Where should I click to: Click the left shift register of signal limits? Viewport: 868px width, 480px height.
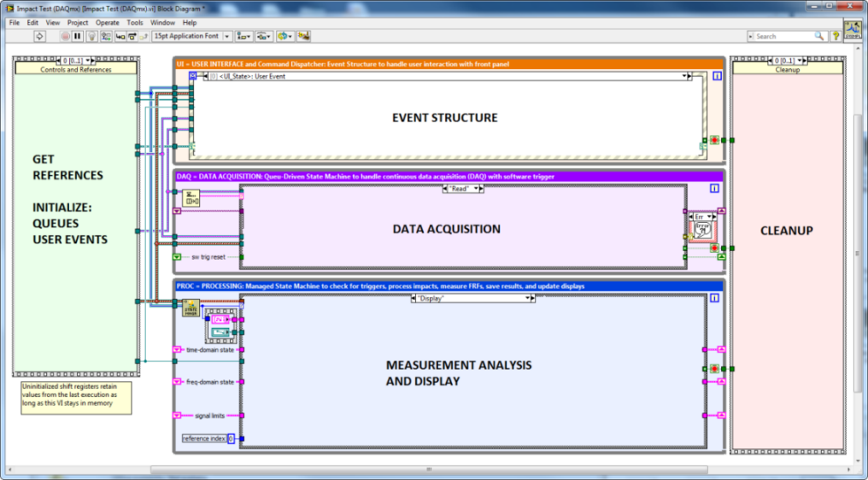pyautogui.click(x=177, y=415)
